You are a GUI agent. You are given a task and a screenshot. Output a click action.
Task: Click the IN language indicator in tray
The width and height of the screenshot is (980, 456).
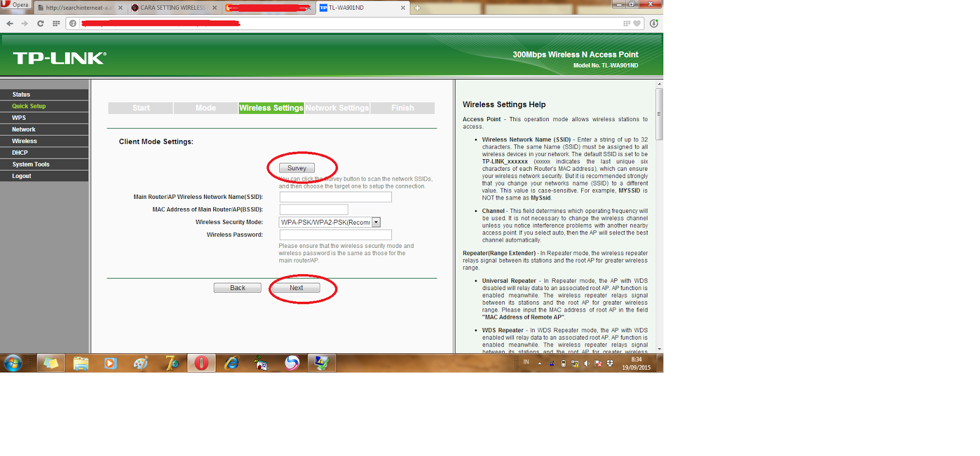526,362
